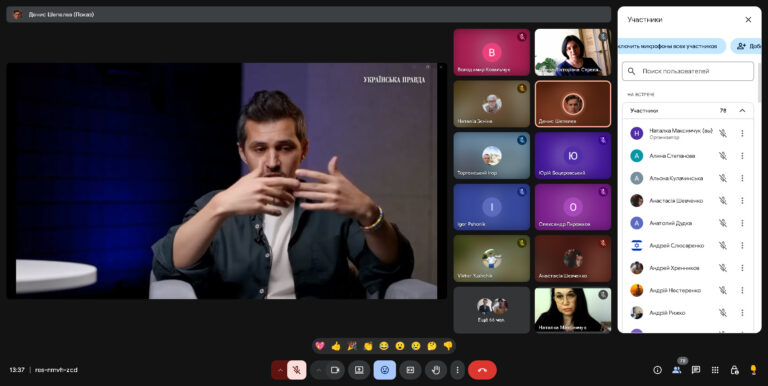Open audio settings arrow next to microphone
The height and width of the screenshot is (386, 768).
[x=280, y=370]
